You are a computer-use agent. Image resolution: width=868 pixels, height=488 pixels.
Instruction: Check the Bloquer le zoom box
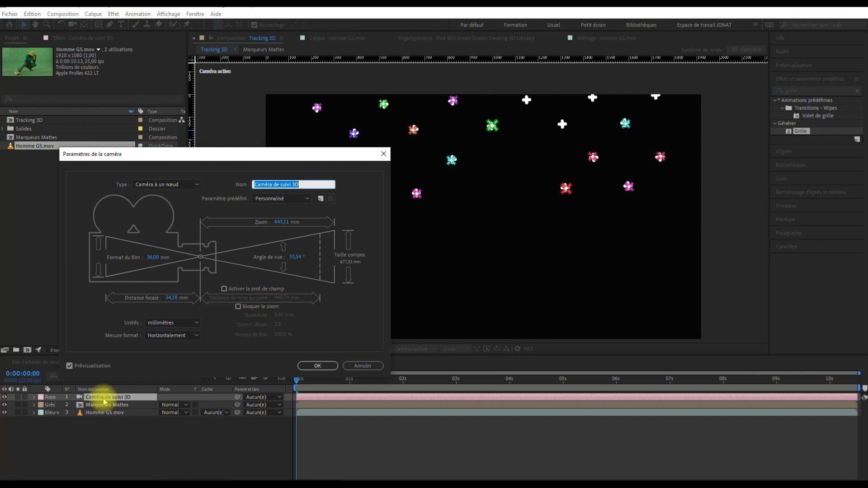(x=238, y=306)
